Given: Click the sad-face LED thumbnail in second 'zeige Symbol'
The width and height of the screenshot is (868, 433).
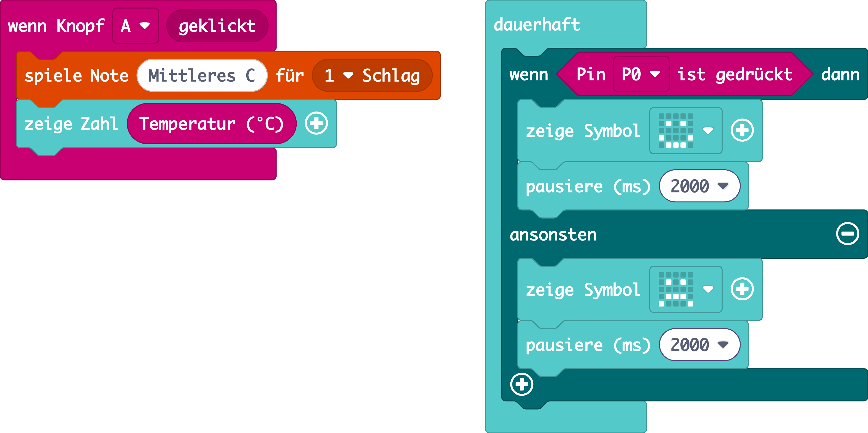Looking at the screenshot, I should tap(676, 289).
